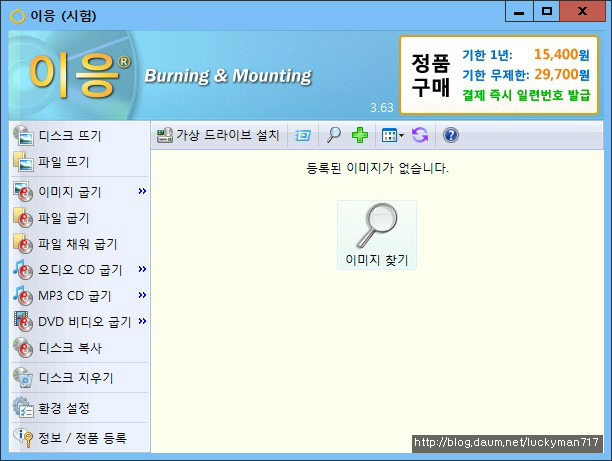This screenshot has height=461, width=612.
Task: Click the 결제 즉시 일련번호 발급 text
Action: [527, 95]
